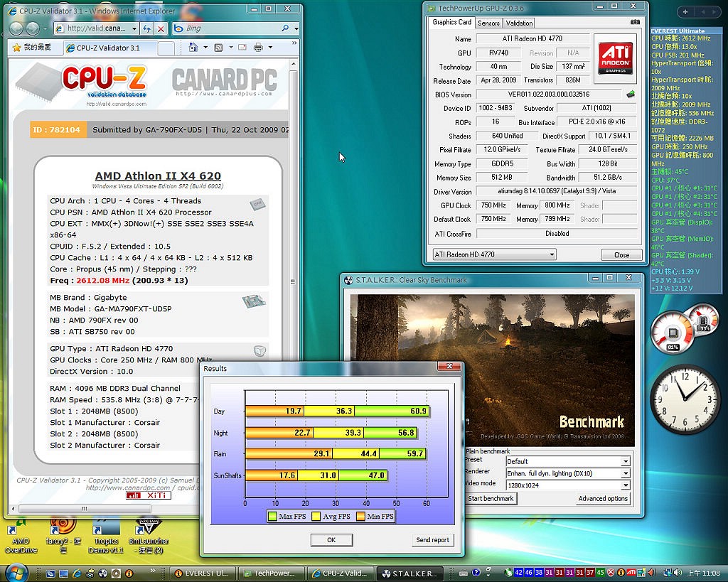The height and width of the screenshot is (582, 728).
Task: Click the Close button in GPU-Z
Action: coord(621,255)
